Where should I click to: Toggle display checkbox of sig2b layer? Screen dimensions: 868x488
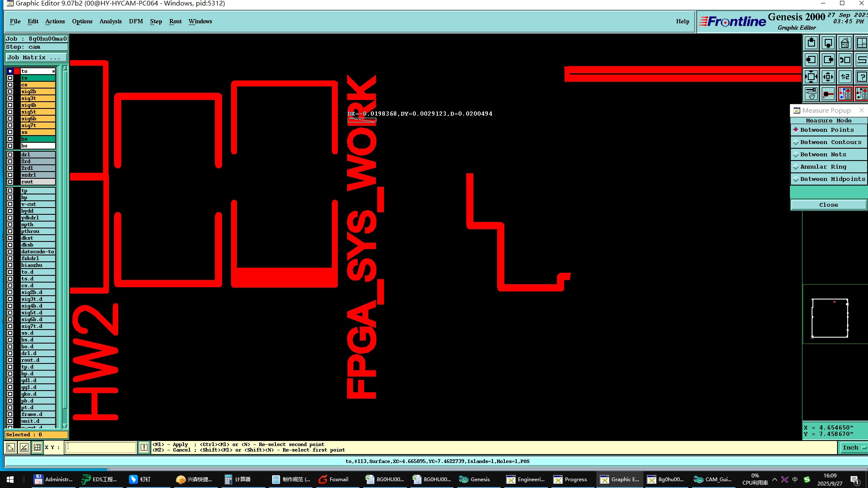click(10, 91)
